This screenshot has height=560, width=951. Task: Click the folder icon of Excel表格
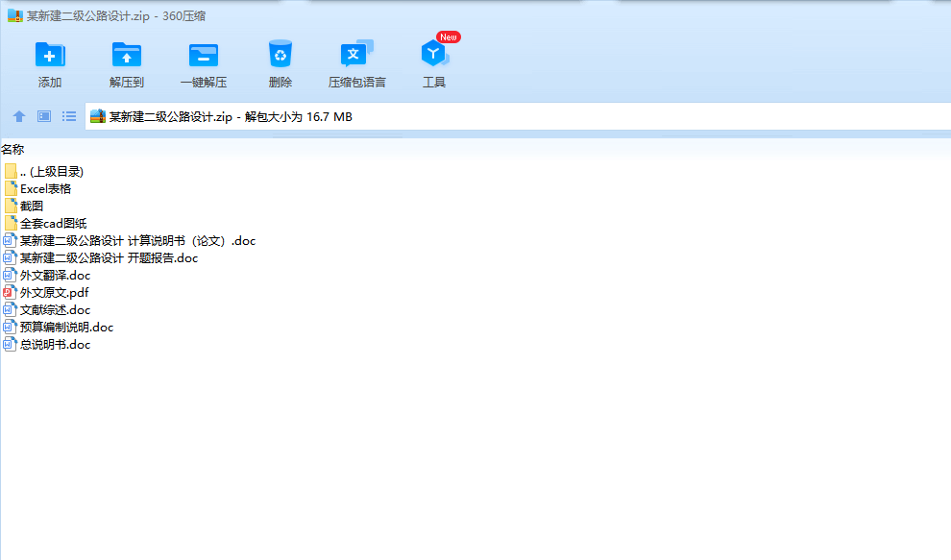pyautogui.click(x=11, y=188)
